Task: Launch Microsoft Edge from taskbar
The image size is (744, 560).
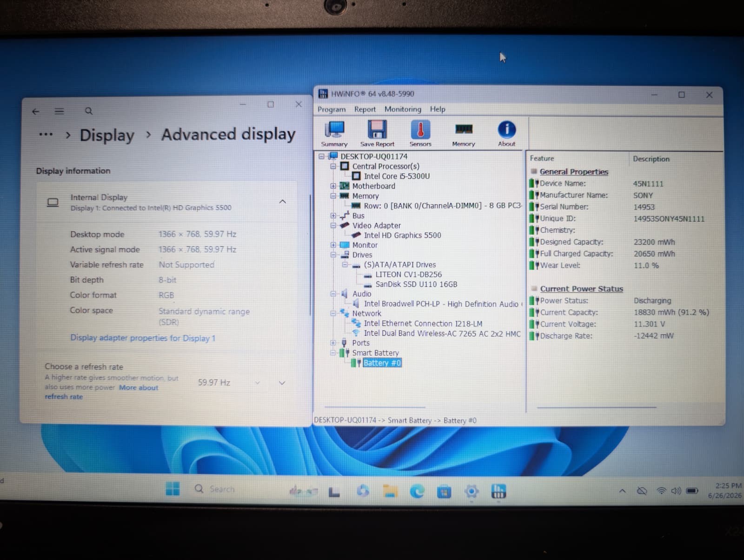Action: pyautogui.click(x=417, y=491)
